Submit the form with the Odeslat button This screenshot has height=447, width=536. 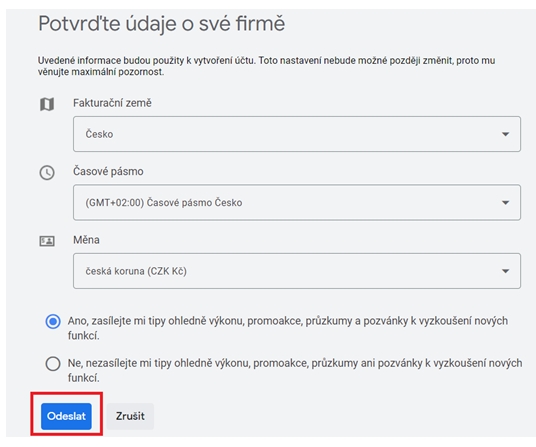click(66, 416)
